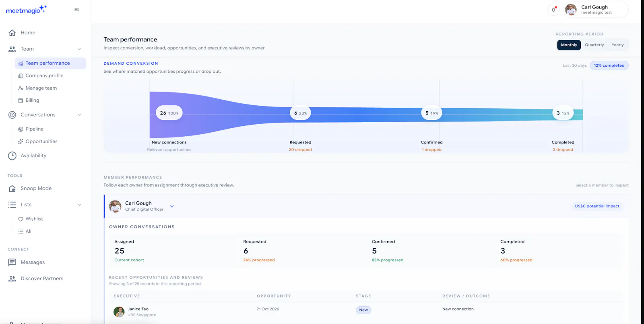The width and height of the screenshot is (644, 324).
Task: Click the Assigned 25 count
Action: tap(120, 251)
